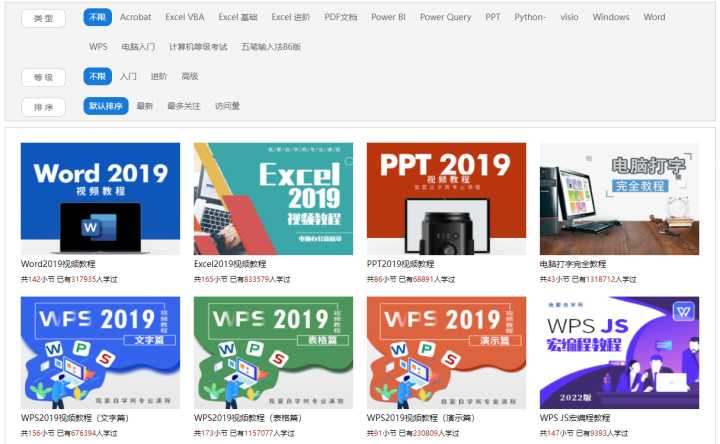The image size is (720, 444).
Task: Open the 电脑打字 完全教程 thumbnail
Action: pyautogui.click(x=619, y=198)
